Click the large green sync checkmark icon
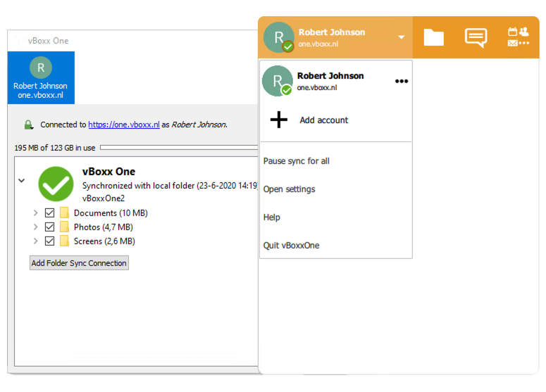 (x=56, y=184)
